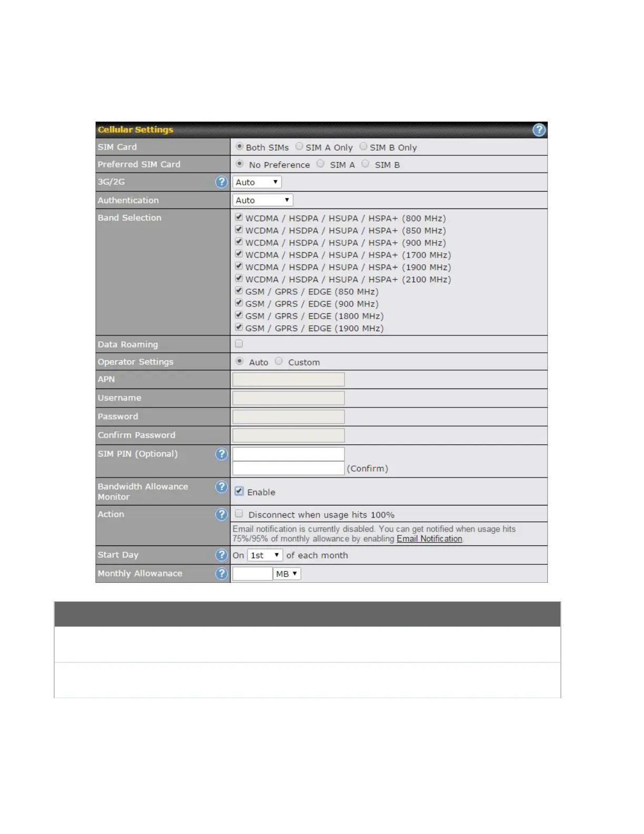Set preferred SIM card to SIM A
This screenshot has height=834, width=644.
[x=320, y=164]
